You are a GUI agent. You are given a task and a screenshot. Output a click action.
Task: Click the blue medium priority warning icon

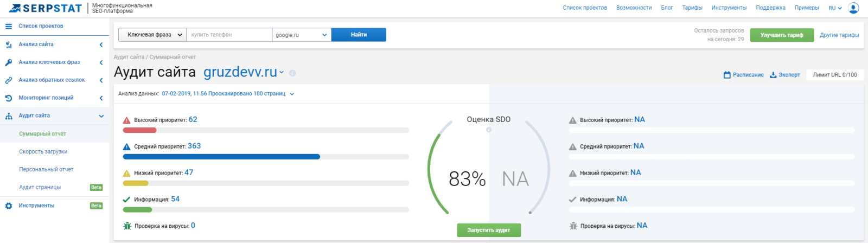[126, 147]
